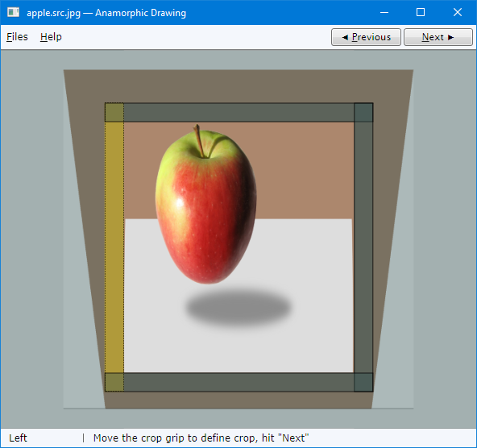Select the top crop grip bar
This screenshot has width=477, height=448.
click(238, 113)
